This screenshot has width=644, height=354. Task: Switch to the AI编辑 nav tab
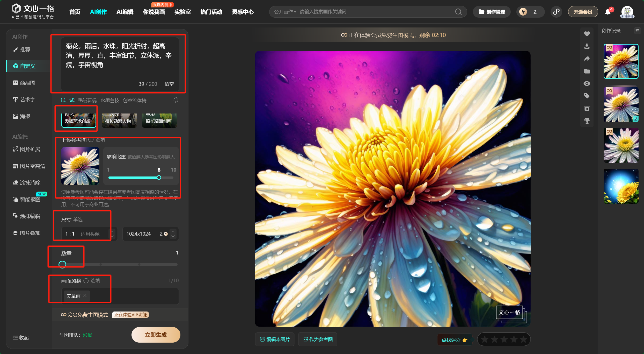coord(125,12)
